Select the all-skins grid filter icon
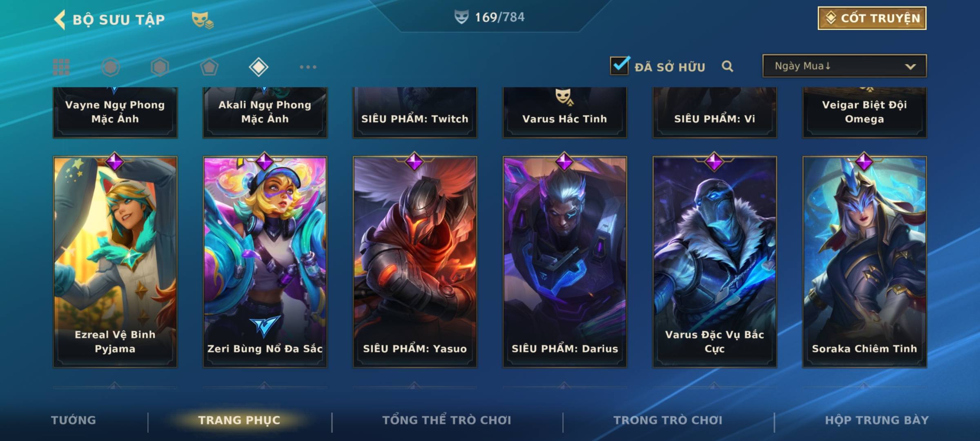The image size is (980, 441). coord(61,67)
